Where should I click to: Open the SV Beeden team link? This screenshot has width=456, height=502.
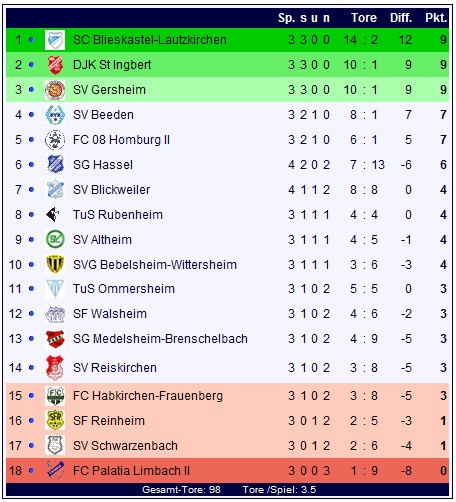[103, 115]
